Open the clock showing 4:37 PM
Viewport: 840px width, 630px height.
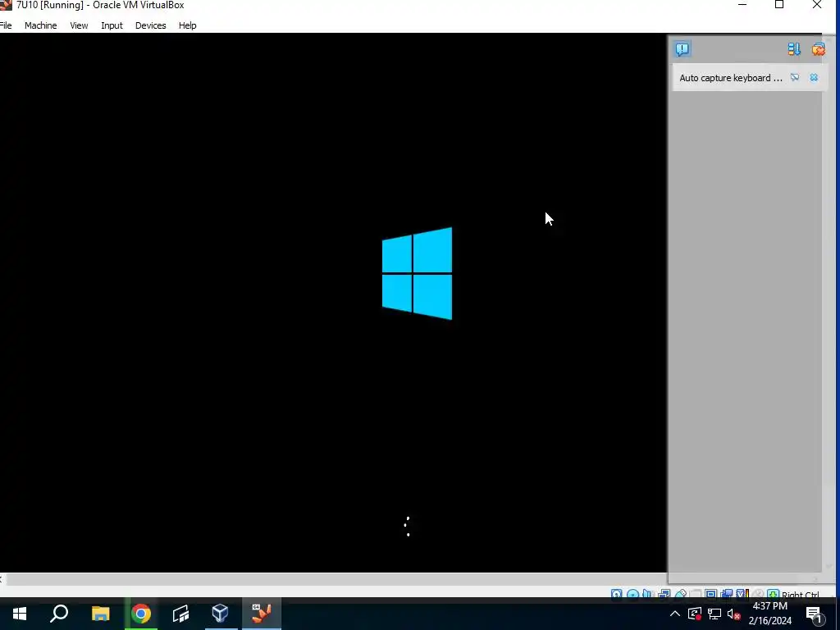click(x=769, y=614)
